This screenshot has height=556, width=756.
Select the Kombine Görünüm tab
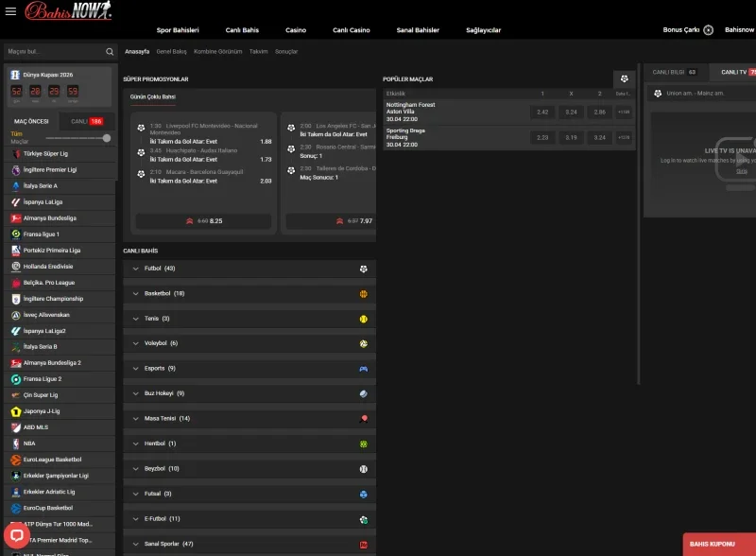click(218, 52)
